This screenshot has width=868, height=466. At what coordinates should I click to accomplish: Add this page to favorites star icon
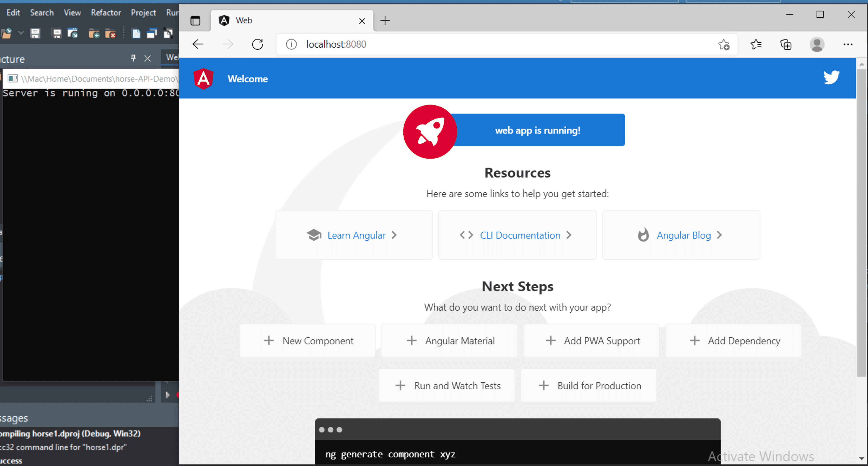tap(724, 44)
